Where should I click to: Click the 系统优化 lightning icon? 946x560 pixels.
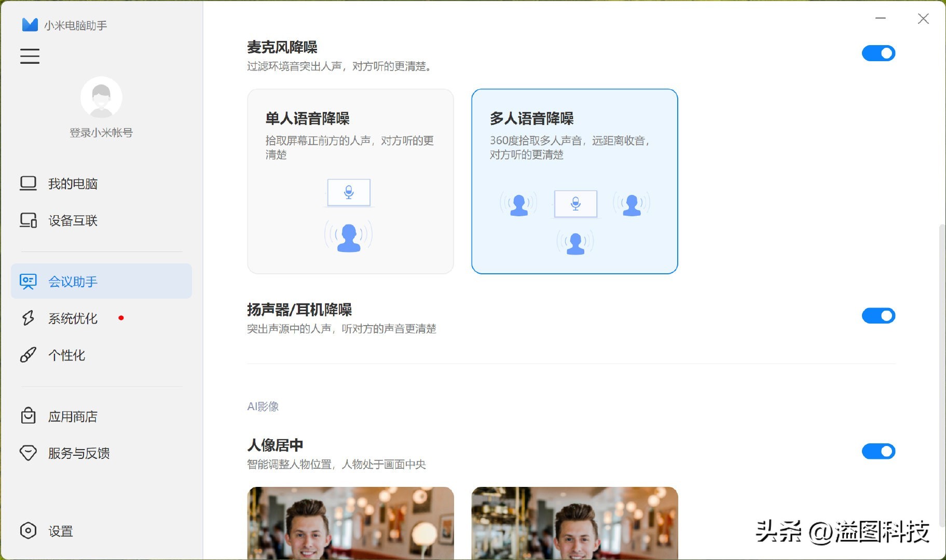[x=28, y=318]
